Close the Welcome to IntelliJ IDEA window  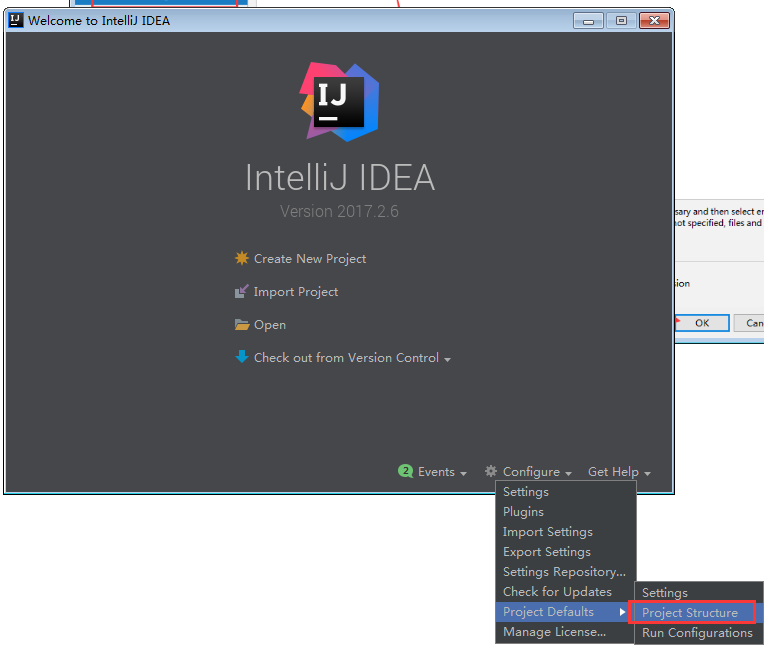pos(654,20)
